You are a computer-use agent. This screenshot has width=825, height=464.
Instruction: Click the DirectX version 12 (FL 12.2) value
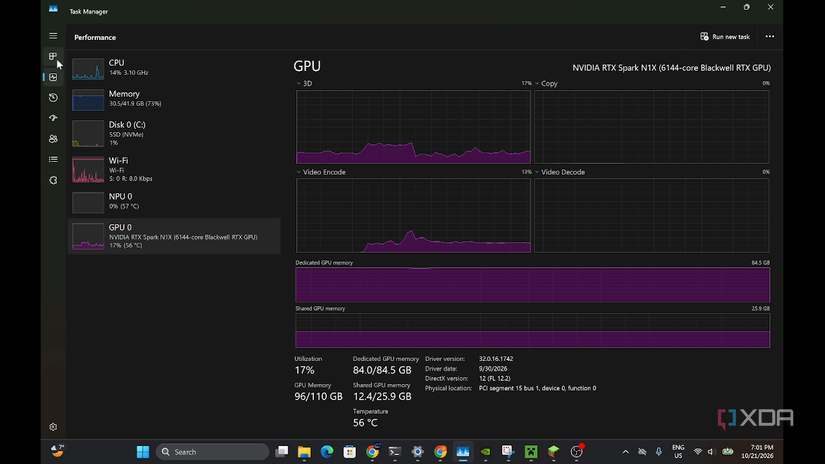(x=494, y=378)
